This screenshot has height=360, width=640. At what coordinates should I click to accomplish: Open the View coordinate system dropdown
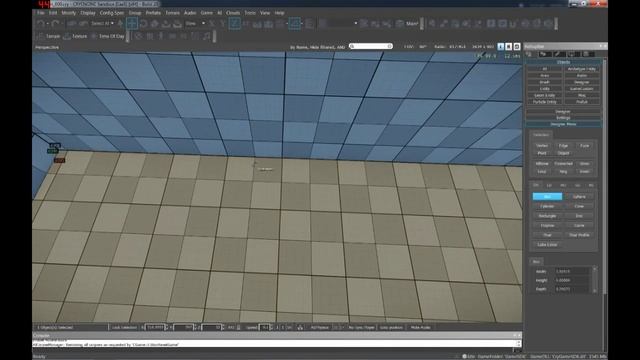(x=195, y=24)
